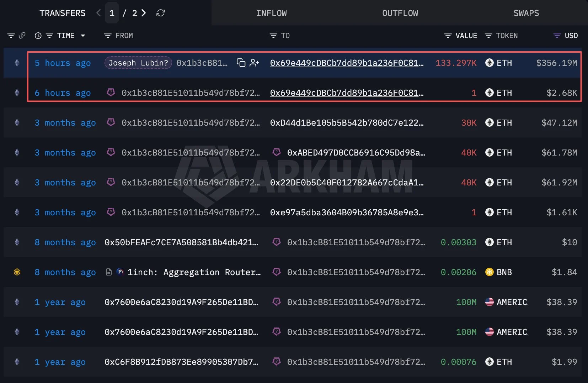
Task: Open the '5 hours ago' transaction link
Action: click(x=63, y=63)
